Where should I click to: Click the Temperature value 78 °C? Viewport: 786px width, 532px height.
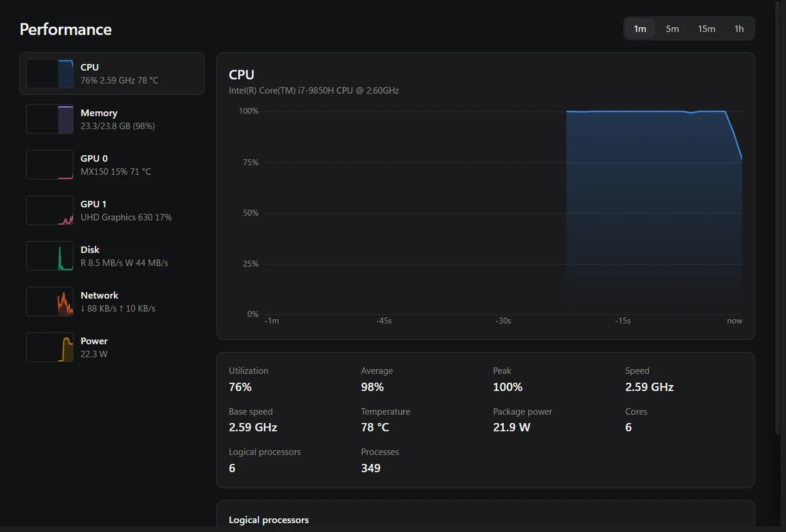375,427
